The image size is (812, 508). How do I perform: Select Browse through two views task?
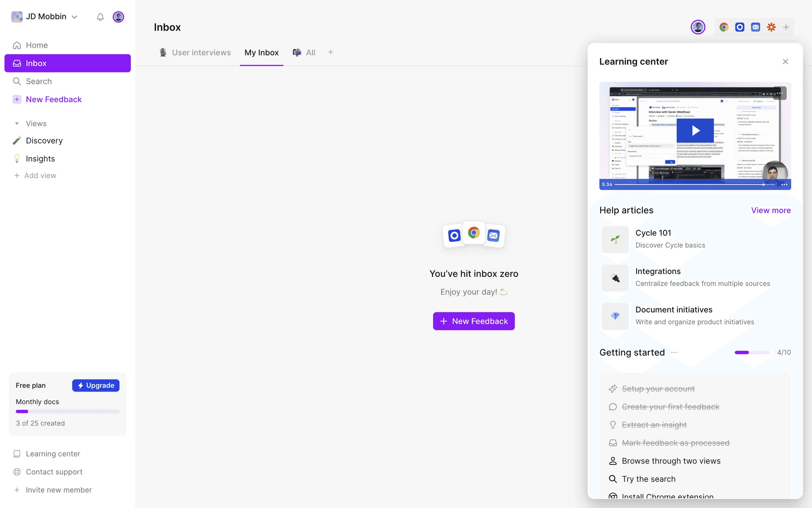[671, 461]
